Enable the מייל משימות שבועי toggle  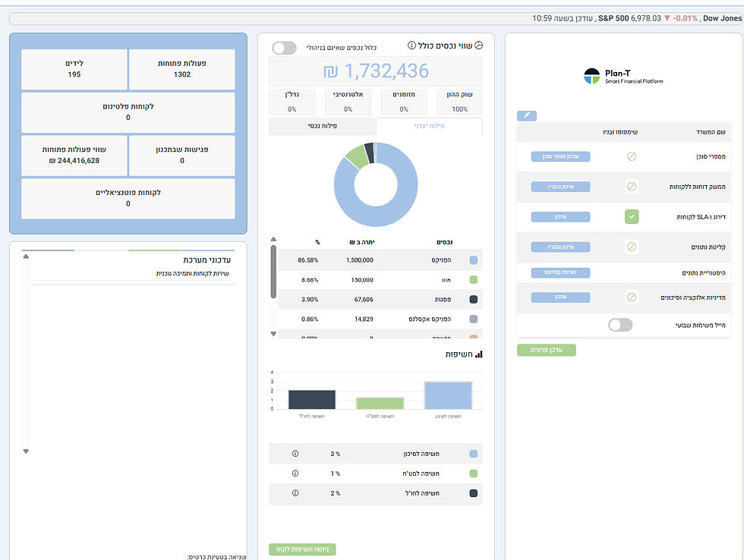pyautogui.click(x=620, y=325)
